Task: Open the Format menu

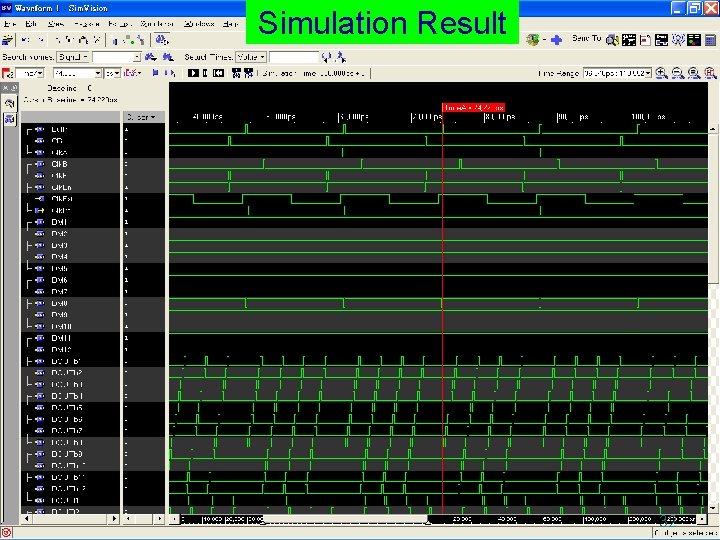Action: click(x=120, y=24)
